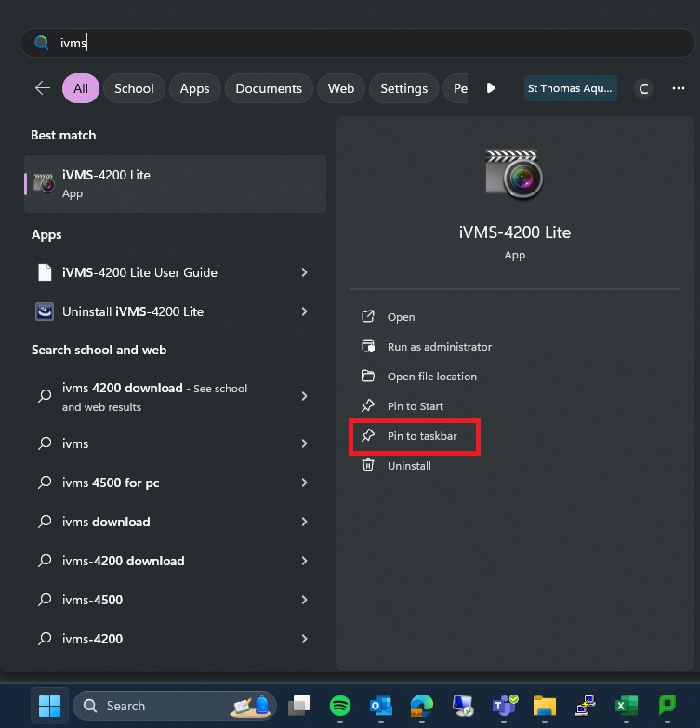Open the iVMS-4200 Lite best match result
The width and height of the screenshot is (700, 728).
point(175,184)
